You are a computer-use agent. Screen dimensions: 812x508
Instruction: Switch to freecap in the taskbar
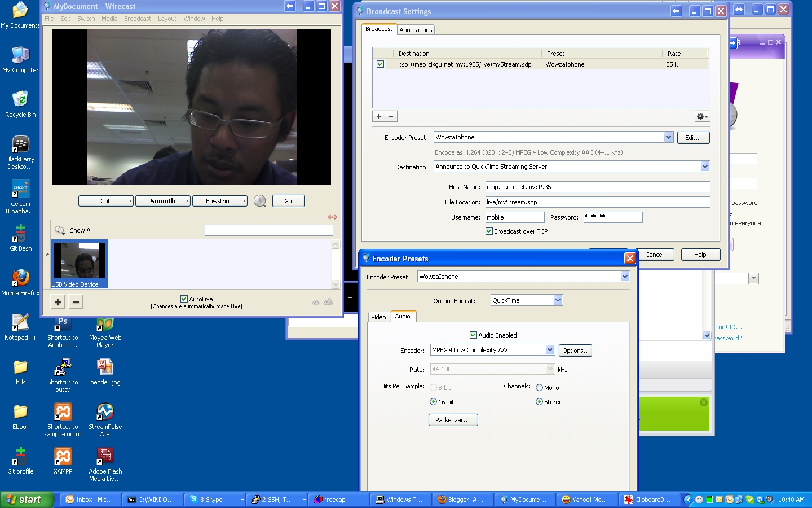pyautogui.click(x=339, y=500)
